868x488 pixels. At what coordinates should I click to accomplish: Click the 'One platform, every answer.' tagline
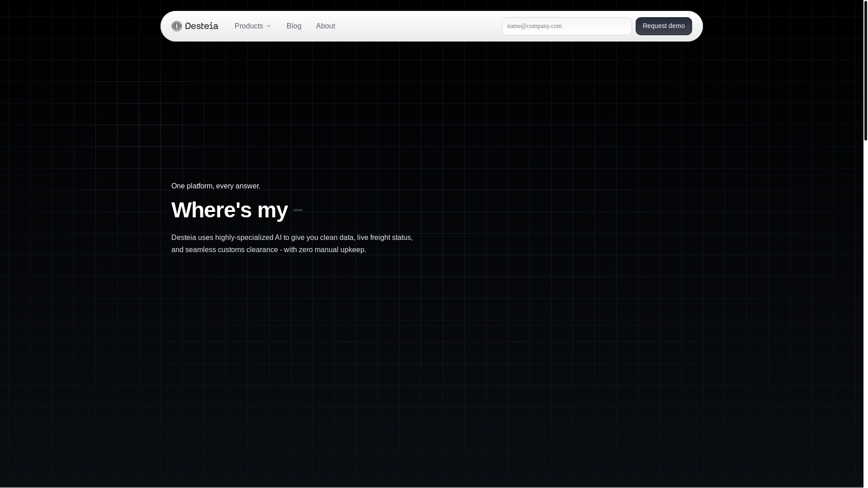point(216,186)
